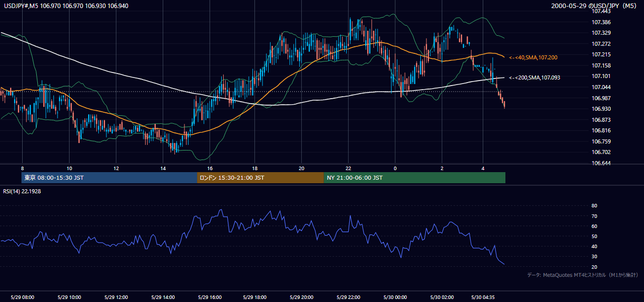Screen dimensions: 644x302
Task: Click the RSI 40 level label
Action: point(594,246)
